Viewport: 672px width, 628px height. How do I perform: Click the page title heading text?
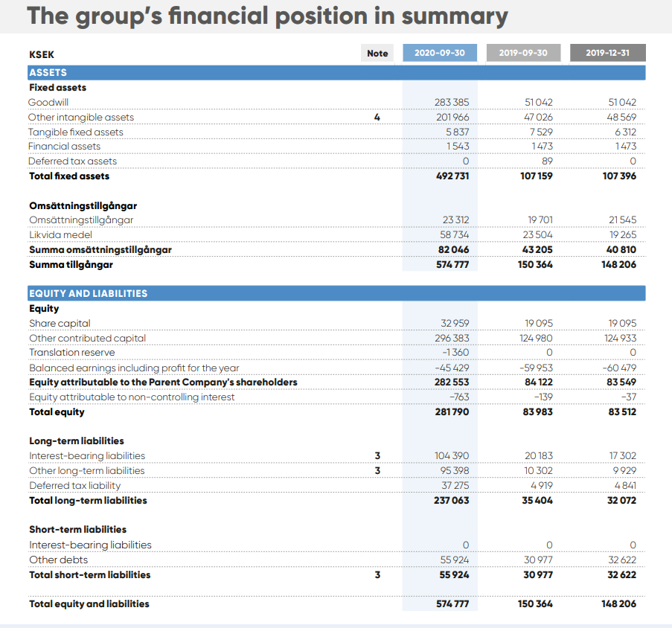click(x=267, y=16)
